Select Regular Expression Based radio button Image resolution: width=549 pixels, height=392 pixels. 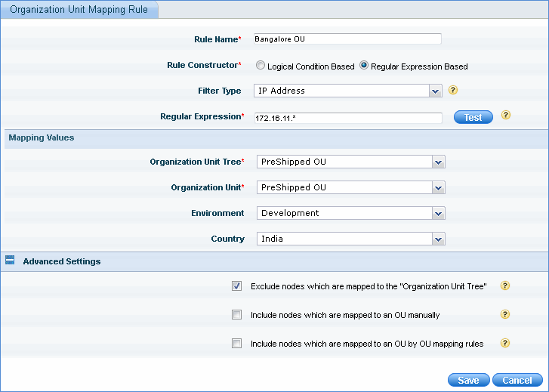pyautogui.click(x=364, y=66)
